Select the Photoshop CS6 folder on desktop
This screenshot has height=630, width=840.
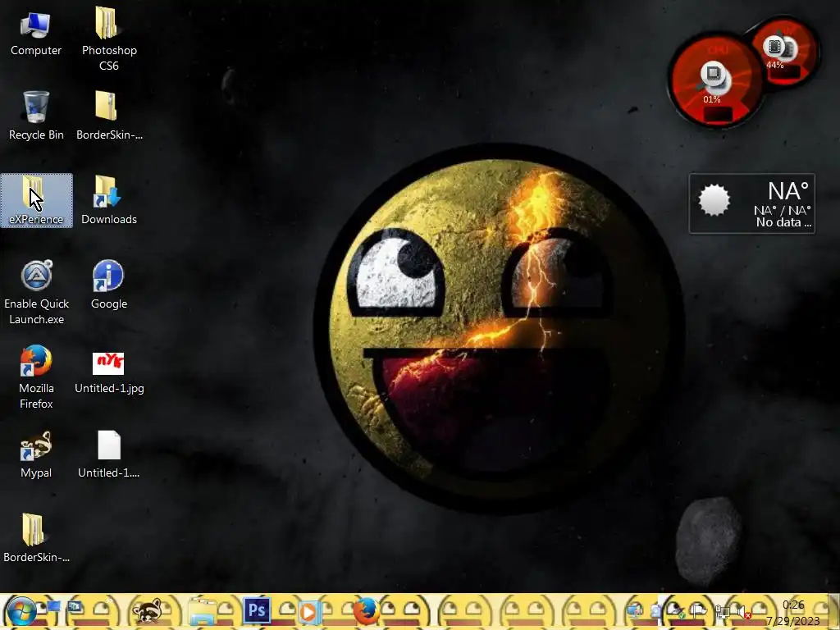click(x=109, y=39)
